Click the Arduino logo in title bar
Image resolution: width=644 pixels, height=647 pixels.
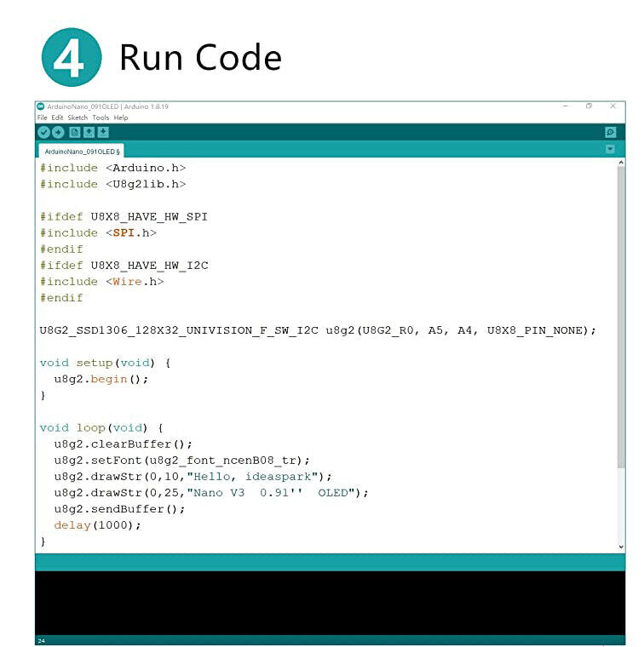point(40,106)
